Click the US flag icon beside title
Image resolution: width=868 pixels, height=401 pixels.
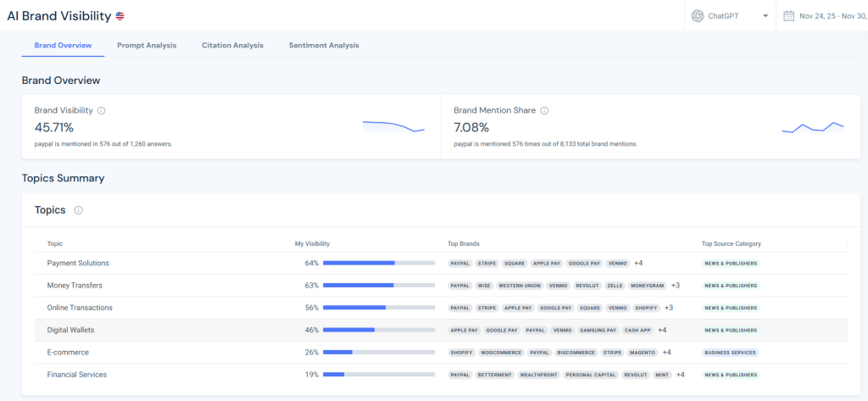pyautogui.click(x=120, y=16)
